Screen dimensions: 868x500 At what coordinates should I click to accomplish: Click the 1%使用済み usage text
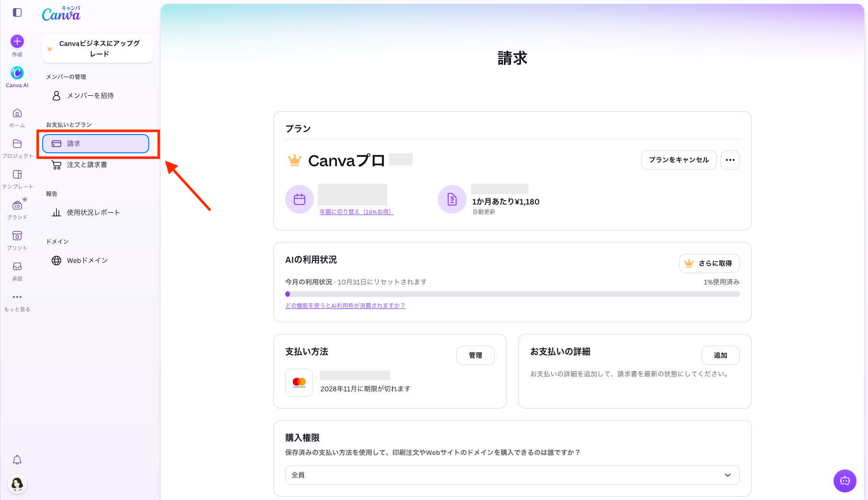tap(722, 282)
